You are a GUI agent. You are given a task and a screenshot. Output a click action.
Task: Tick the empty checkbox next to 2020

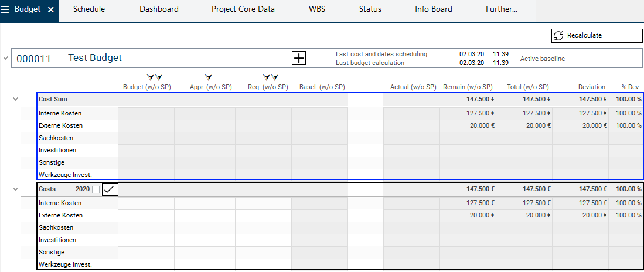click(96, 189)
